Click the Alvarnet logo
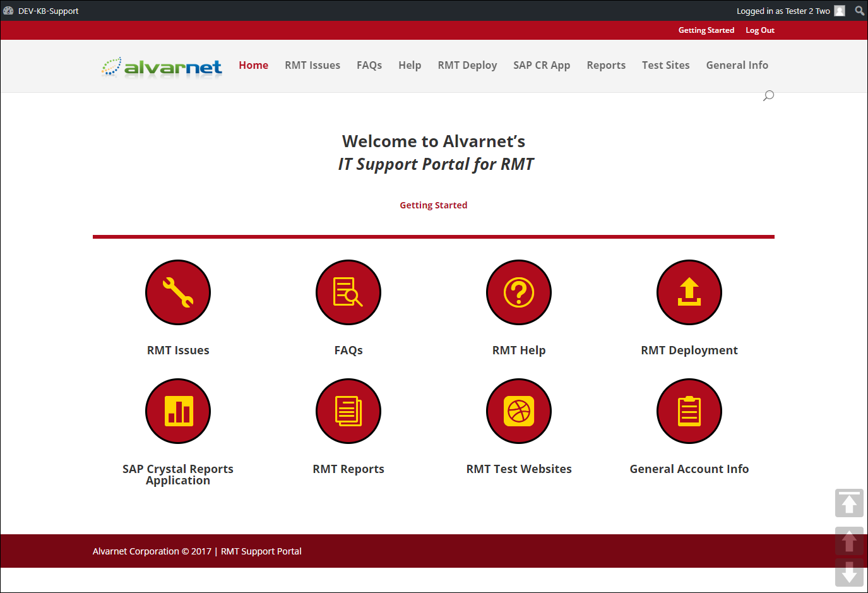The height and width of the screenshot is (593, 868). pyautogui.click(x=162, y=66)
